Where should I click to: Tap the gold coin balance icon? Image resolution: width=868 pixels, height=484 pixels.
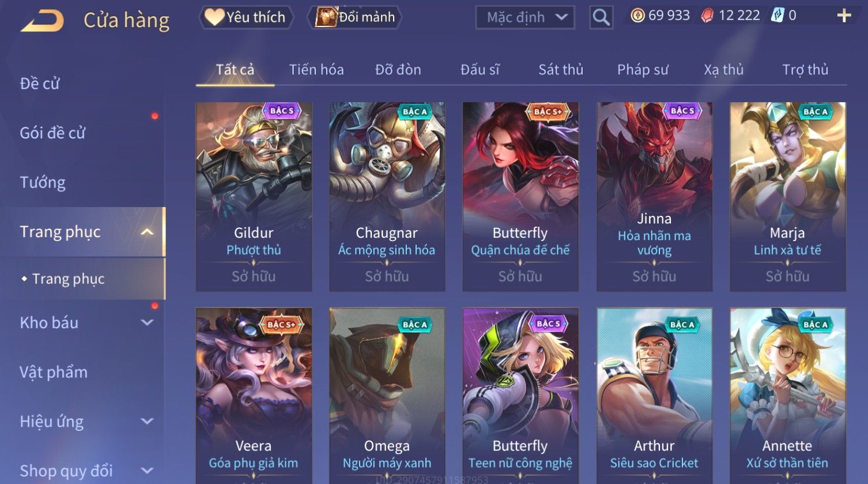tap(637, 16)
